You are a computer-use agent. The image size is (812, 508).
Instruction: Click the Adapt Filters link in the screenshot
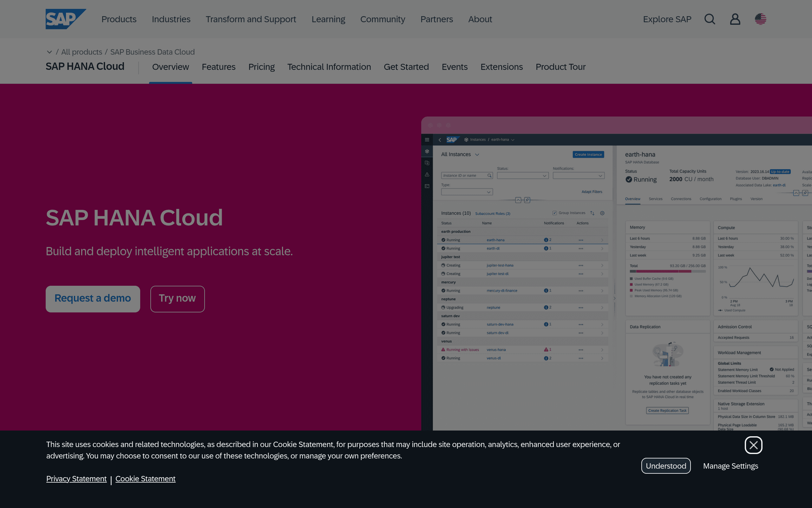pos(592,192)
